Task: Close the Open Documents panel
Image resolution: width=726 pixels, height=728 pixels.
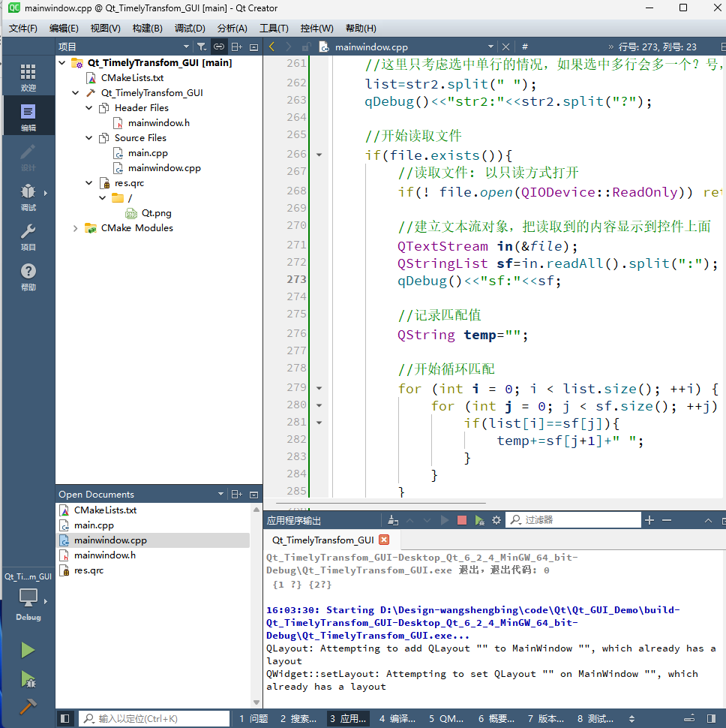Action: [x=253, y=495]
